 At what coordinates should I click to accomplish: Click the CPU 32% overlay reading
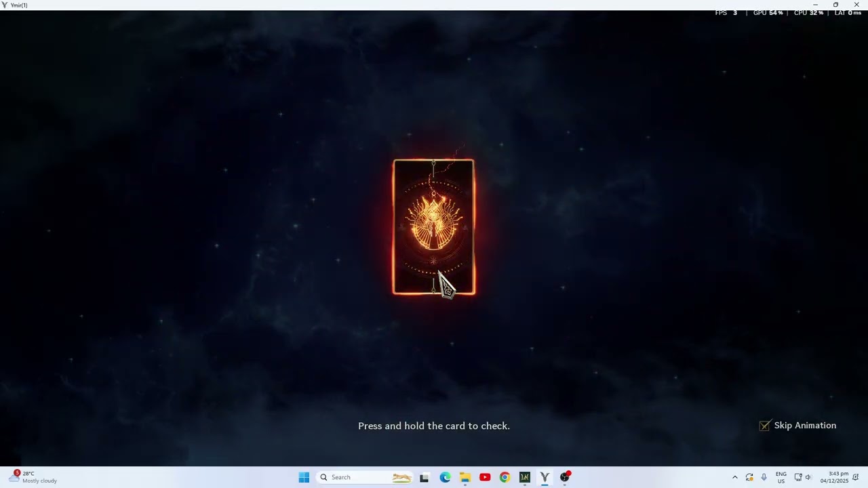pyautogui.click(x=808, y=13)
